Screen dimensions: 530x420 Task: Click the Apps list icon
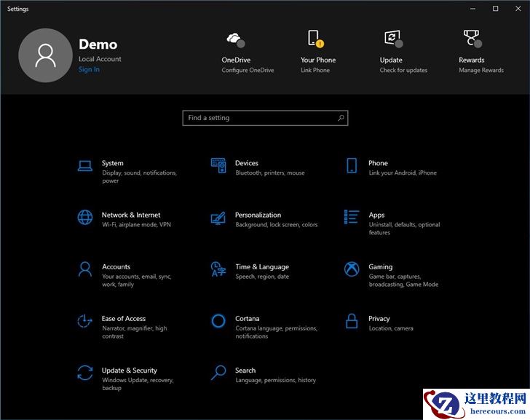click(x=352, y=218)
